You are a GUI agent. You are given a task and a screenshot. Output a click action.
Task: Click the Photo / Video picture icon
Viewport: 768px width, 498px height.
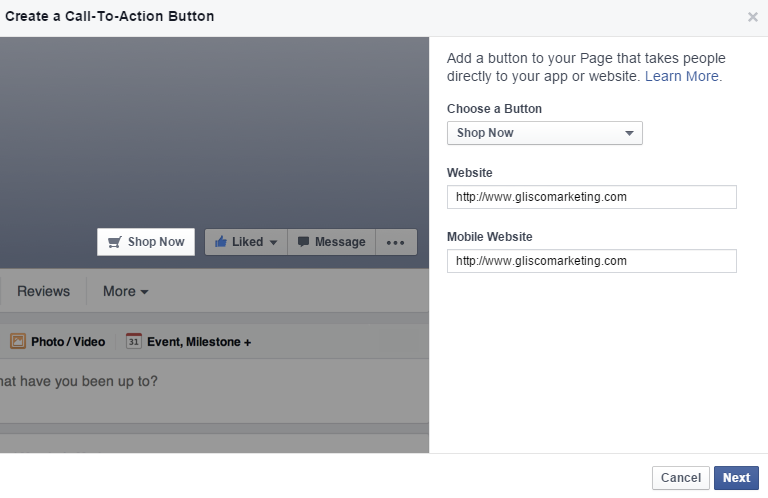pos(18,341)
